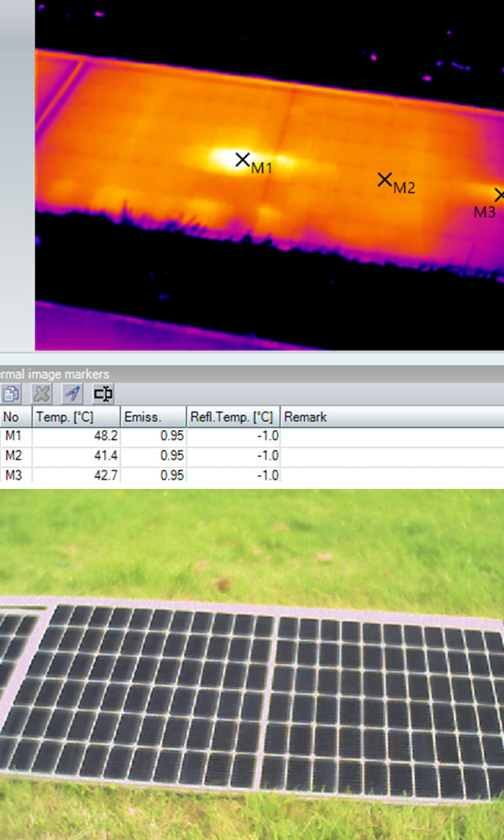
Task: Select the M1 row label cell
Action: click(16, 437)
